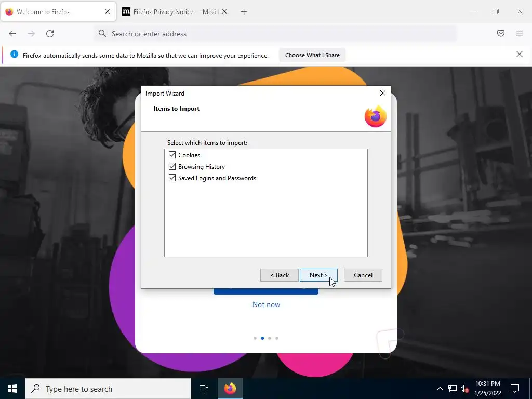Open Task View on the taskbar
The height and width of the screenshot is (399, 532).
(204, 389)
